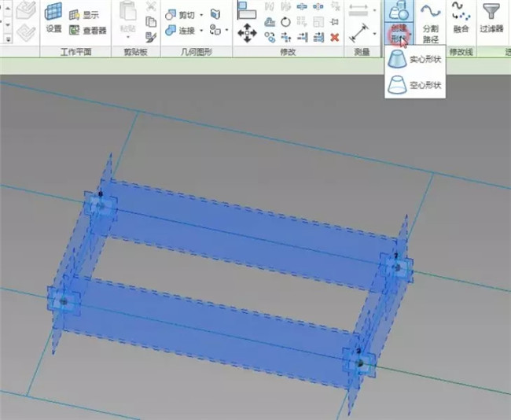Click the gallery down arrow

click(x=9, y=24)
